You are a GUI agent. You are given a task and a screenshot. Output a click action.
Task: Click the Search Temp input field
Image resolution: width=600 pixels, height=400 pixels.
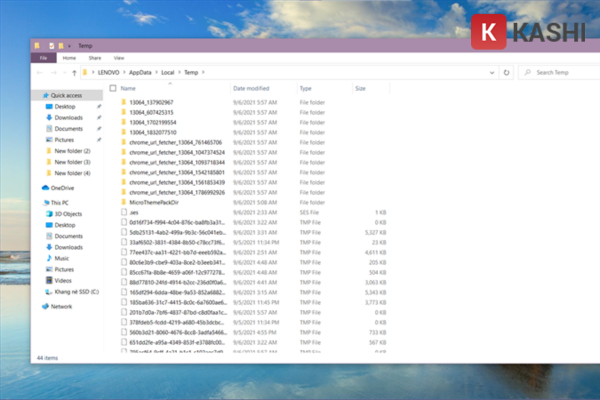click(x=559, y=72)
